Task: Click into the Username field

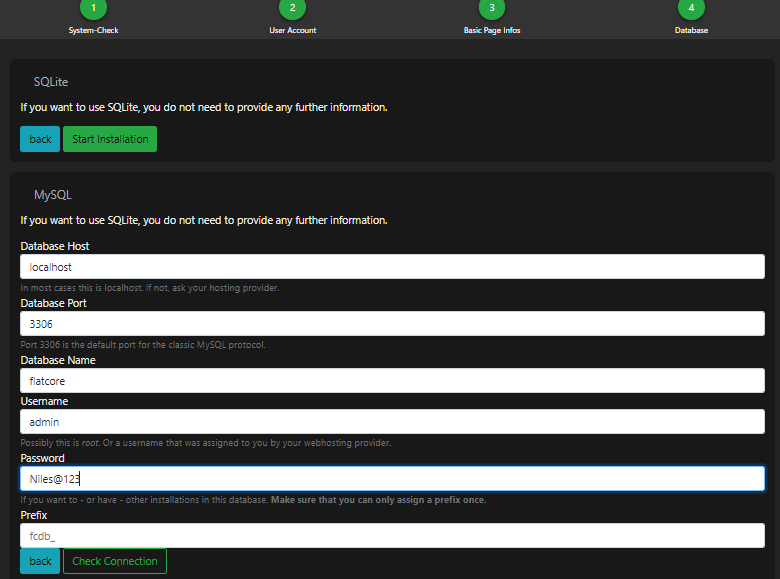Action: click(x=392, y=422)
